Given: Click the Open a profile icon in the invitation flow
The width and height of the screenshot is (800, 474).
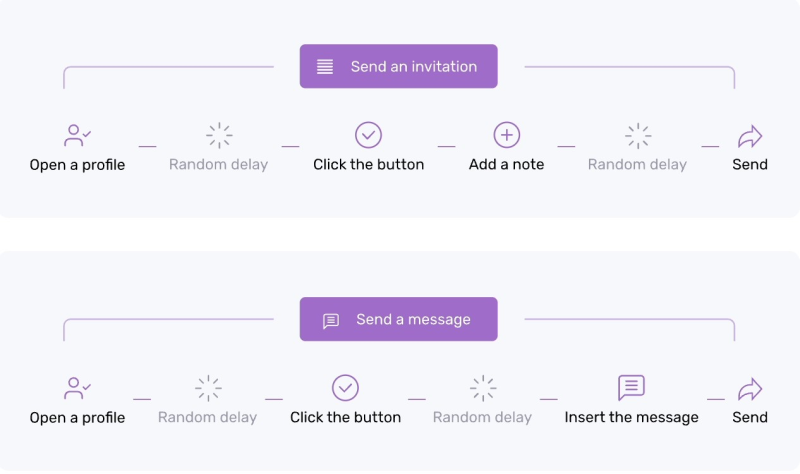Looking at the screenshot, I should click(x=77, y=135).
